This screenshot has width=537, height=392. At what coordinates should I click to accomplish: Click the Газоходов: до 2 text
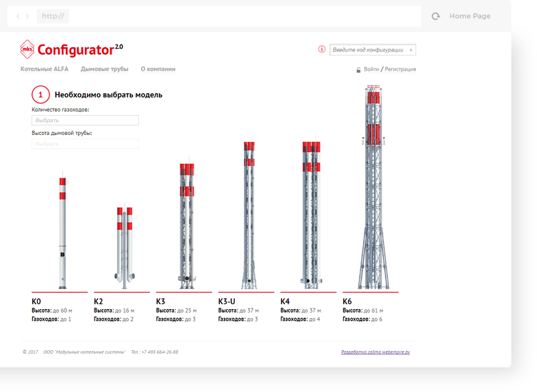point(114,319)
